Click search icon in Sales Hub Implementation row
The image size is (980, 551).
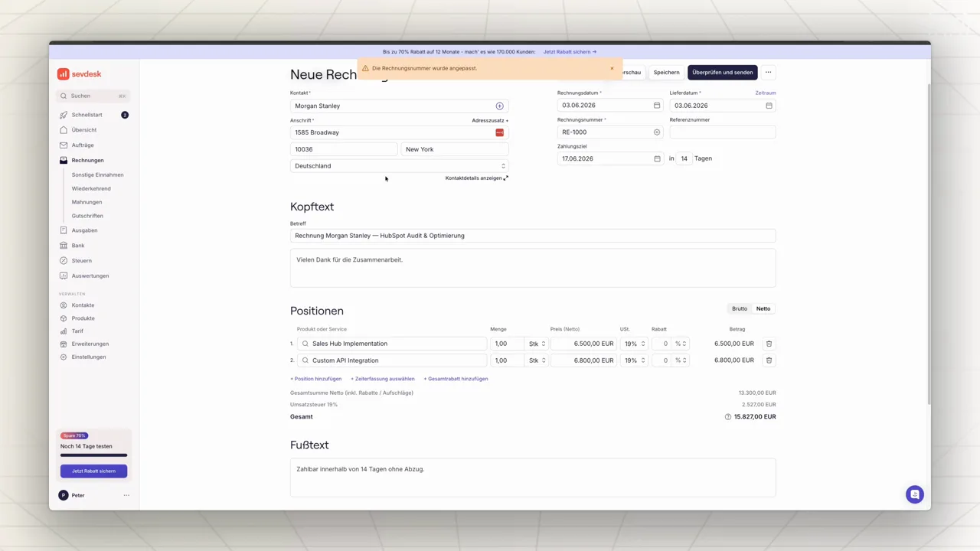coord(305,344)
